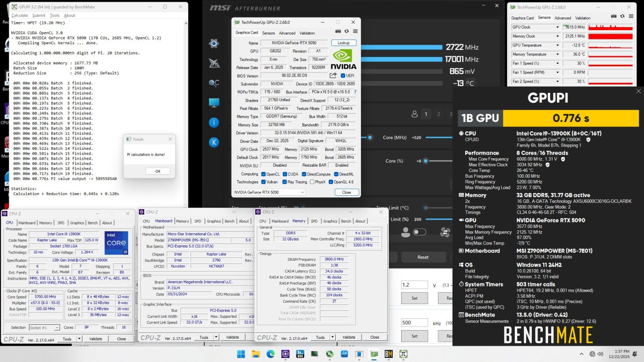Toggle Ray Tracing checkbox in GPU-Z
The height and width of the screenshot is (362, 644).
285,182
